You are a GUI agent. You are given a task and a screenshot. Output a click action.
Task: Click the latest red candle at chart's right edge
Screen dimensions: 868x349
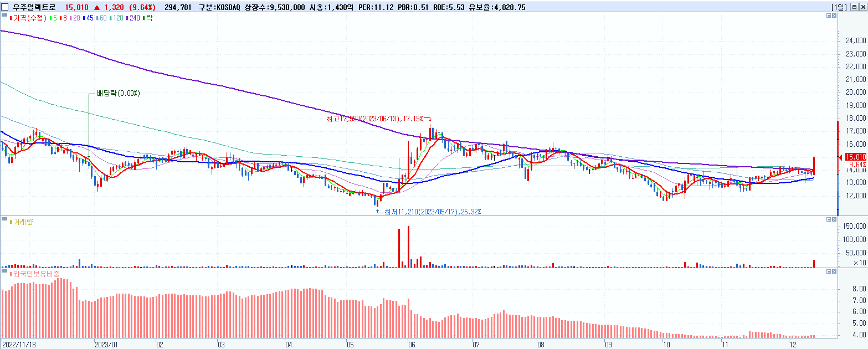[814, 166]
